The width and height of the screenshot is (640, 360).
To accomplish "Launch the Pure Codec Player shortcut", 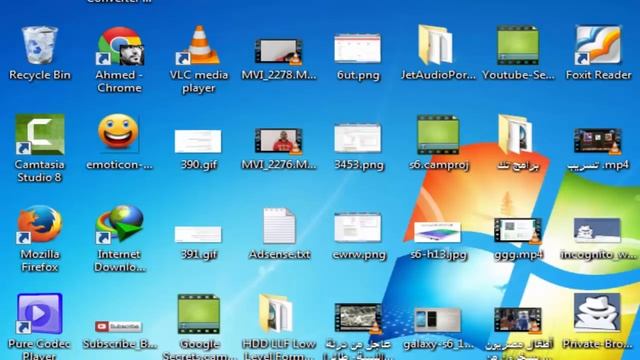I will [x=40, y=313].
